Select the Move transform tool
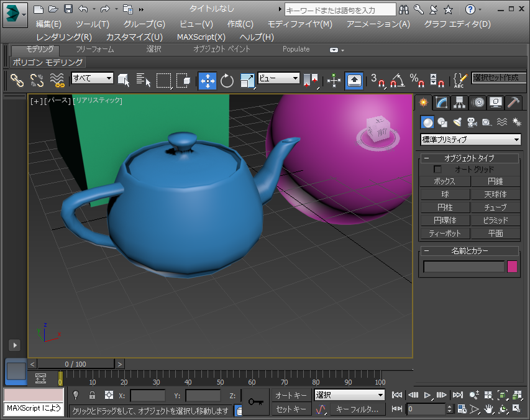 [x=207, y=81]
